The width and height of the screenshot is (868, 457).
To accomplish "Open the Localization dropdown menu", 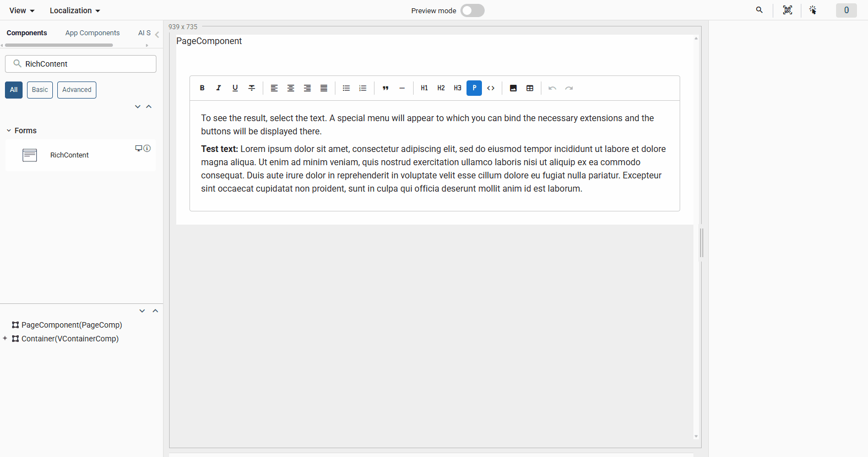I will [74, 10].
